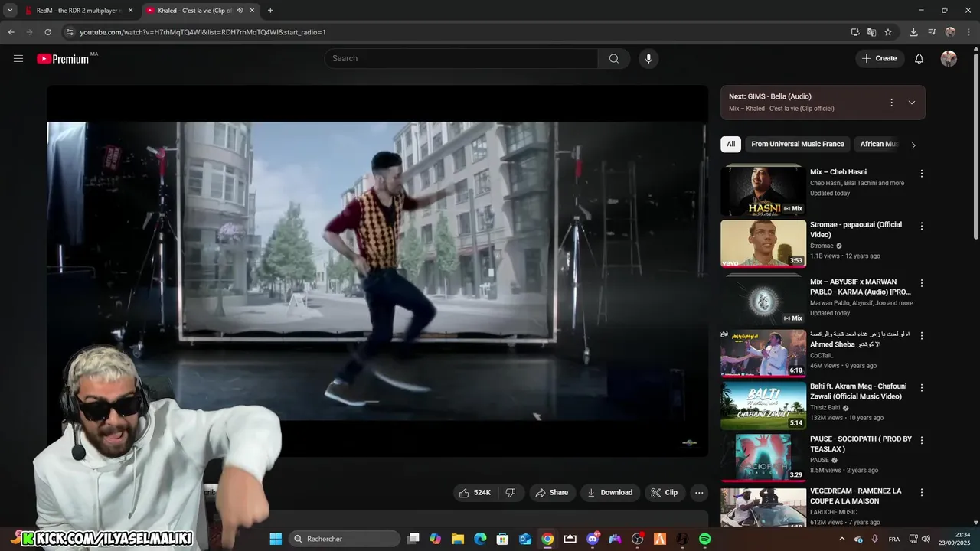Open menu for VEGEDREAM video

pos(922,493)
